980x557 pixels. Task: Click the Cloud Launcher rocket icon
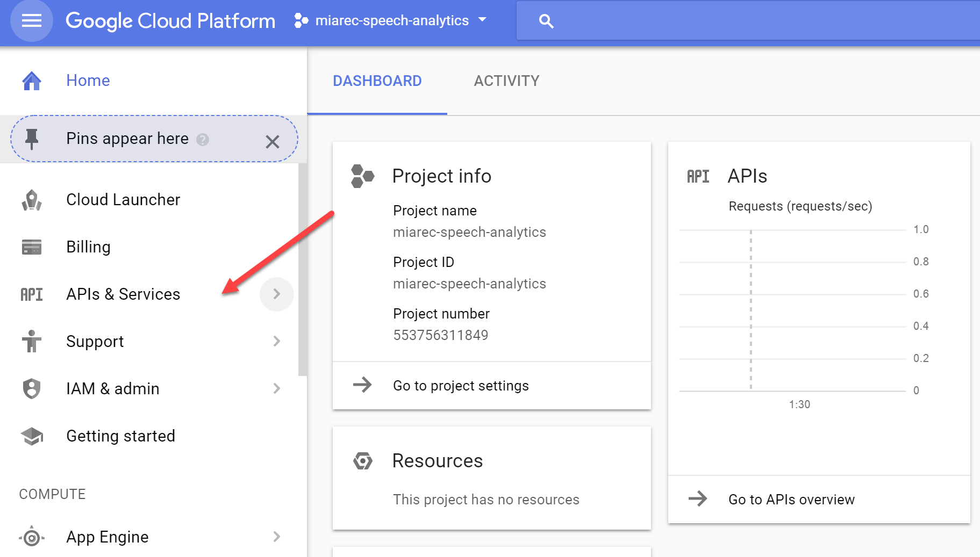click(x=32, y=200)
